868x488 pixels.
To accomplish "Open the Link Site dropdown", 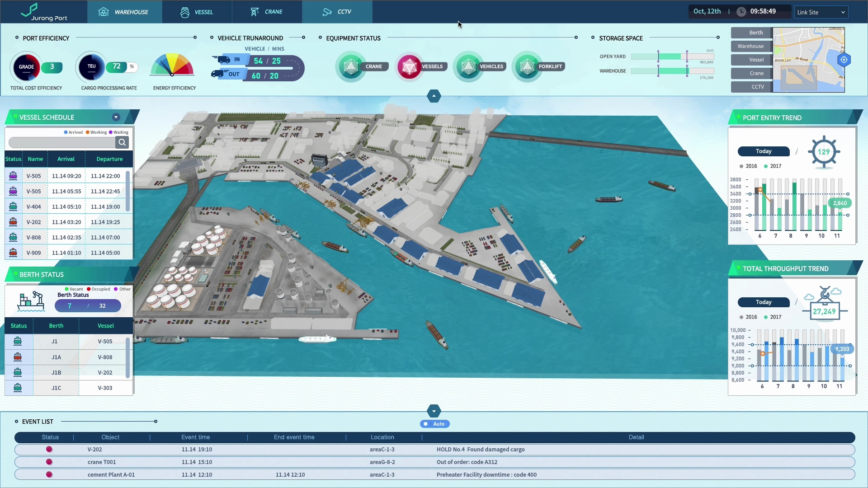I will click(821, 12).
